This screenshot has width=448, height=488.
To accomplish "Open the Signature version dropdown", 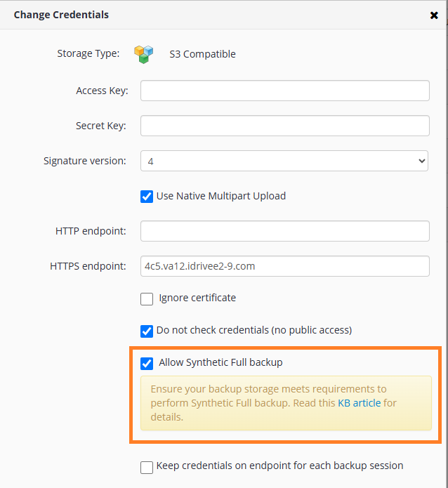I will pos(284,161).
